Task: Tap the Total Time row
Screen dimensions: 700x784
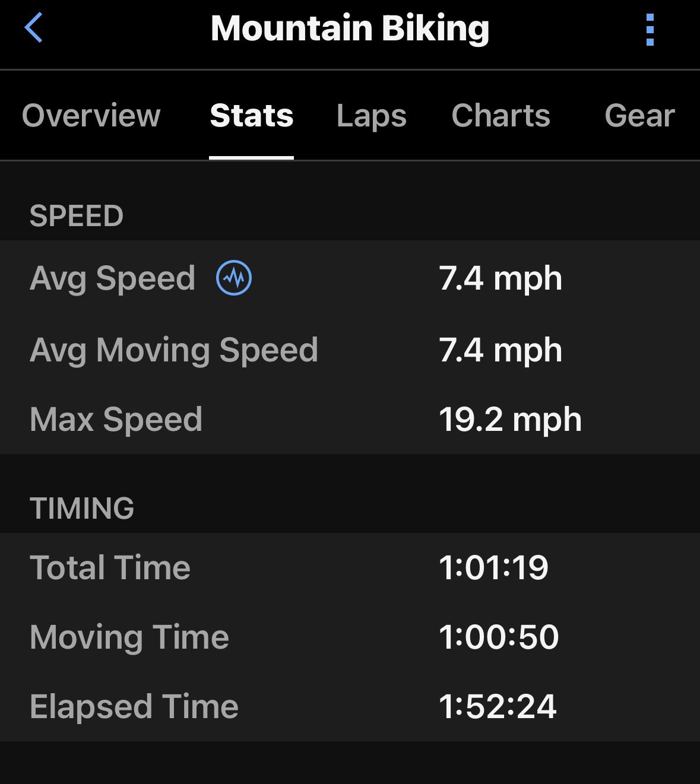Action: click(350, 567)
